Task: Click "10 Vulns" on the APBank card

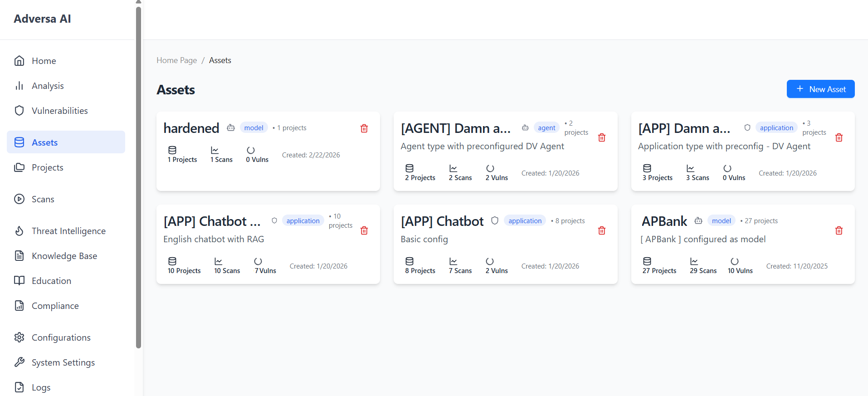Action: [740, 265]
